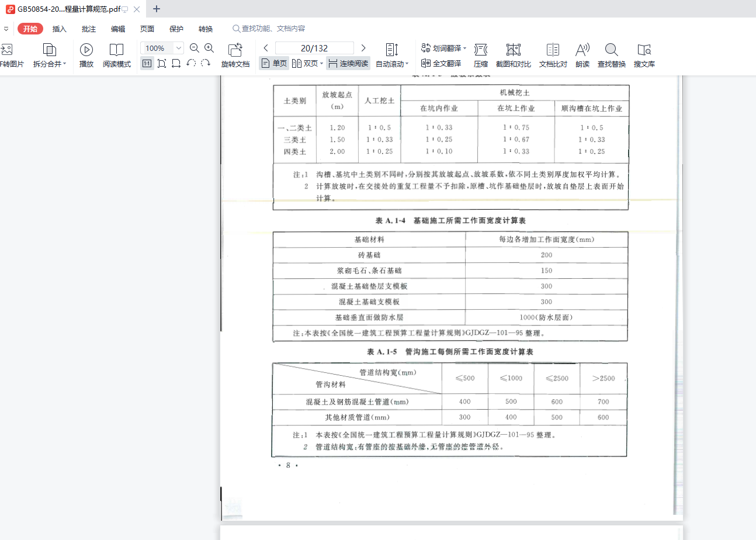Switch to the 转换 tab
The height and width of the screenshot is (540, 756).
pos(206,29)
